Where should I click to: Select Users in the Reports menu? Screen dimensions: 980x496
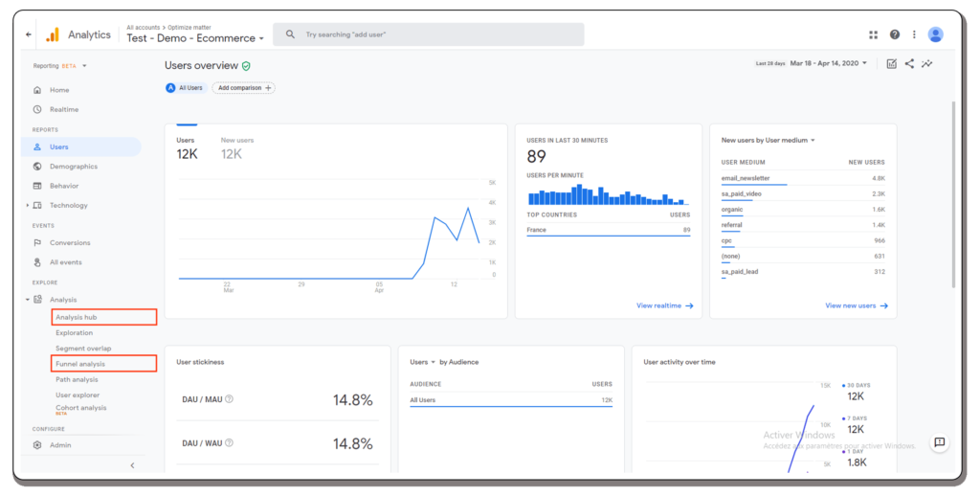pyautogui.click(x=81, y=147)
